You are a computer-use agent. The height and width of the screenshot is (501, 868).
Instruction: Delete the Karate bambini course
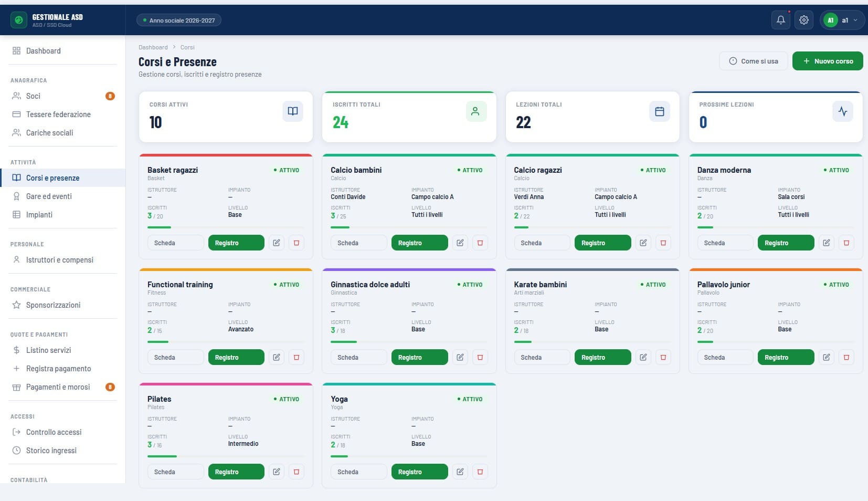(663, 357)
